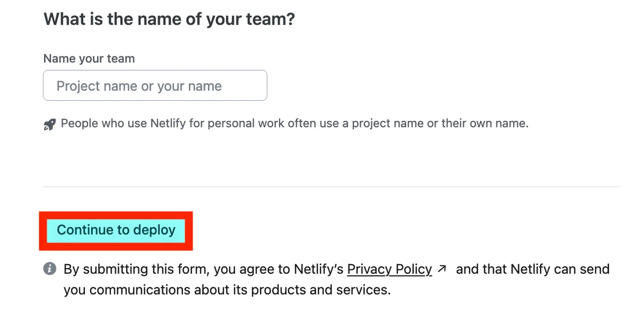Click the 'People who use Netlify' hint sentence
Image resolution: width=644 pixels, height=314 pixels.
click(295, 123)
